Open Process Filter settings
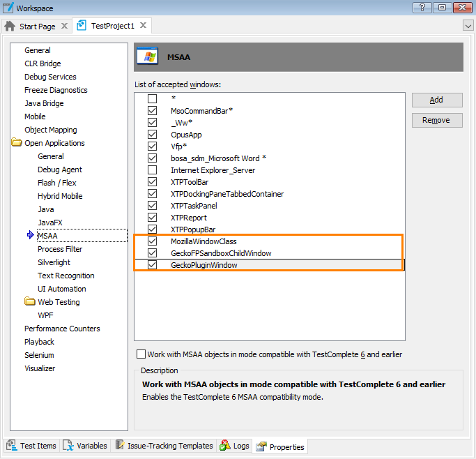Screen dimensions: 476x459 (x=60, y=249)
